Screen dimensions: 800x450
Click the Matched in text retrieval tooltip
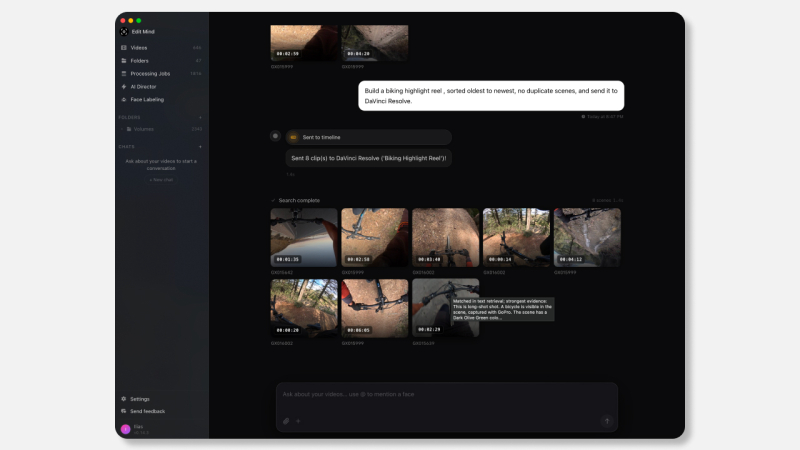tap(503, 310)
